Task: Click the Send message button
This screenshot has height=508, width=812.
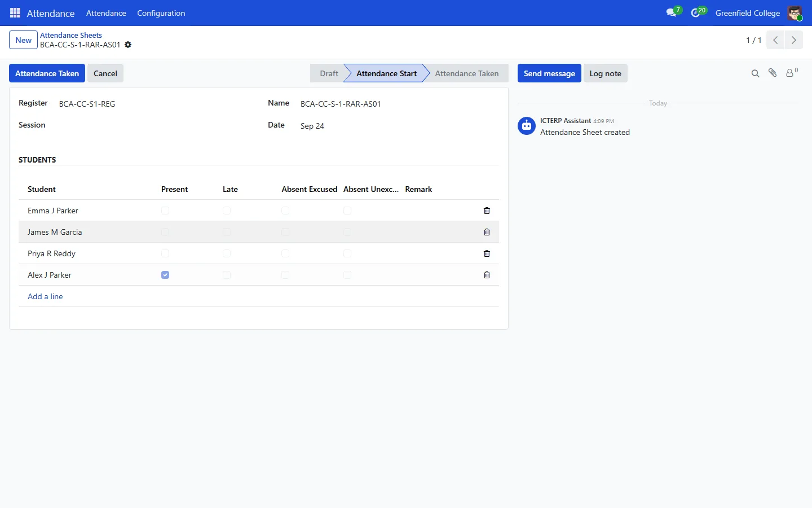Action: tap(549, 73)
